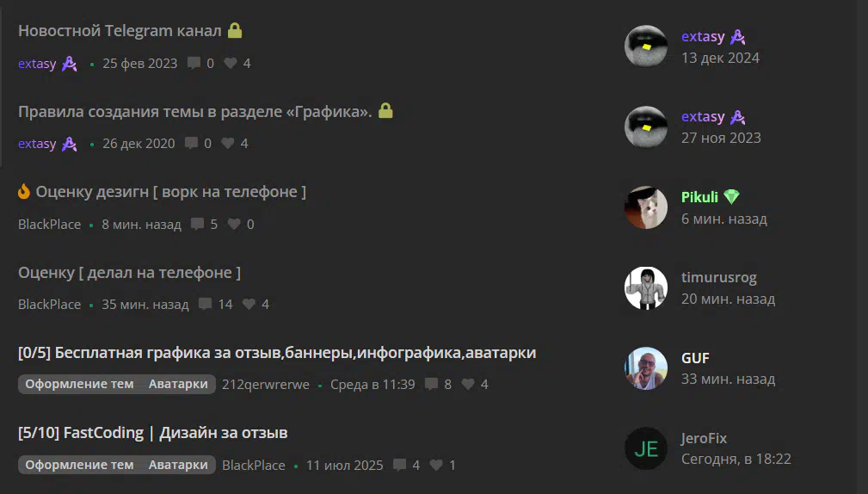Click lock icon beside Новостной Telegram канал
Image resolution: width=868 pixels, height=494 pixels.
pyautogui.click(x=235, y=30)
